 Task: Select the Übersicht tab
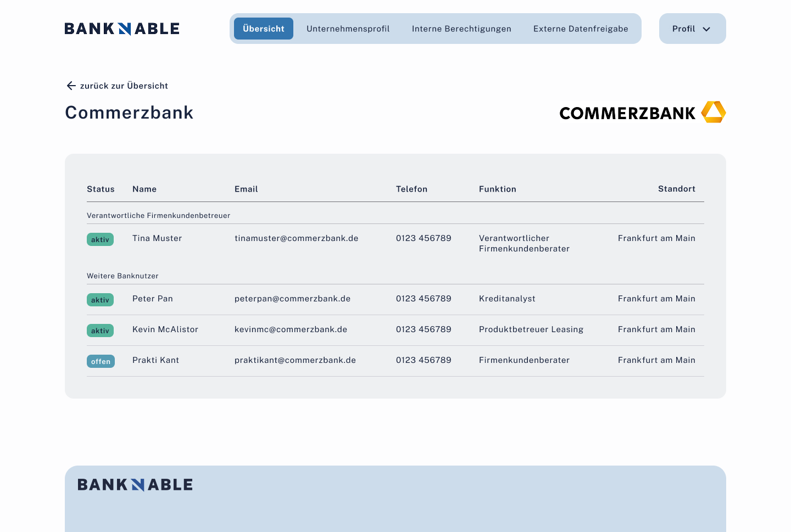[264, 29]
